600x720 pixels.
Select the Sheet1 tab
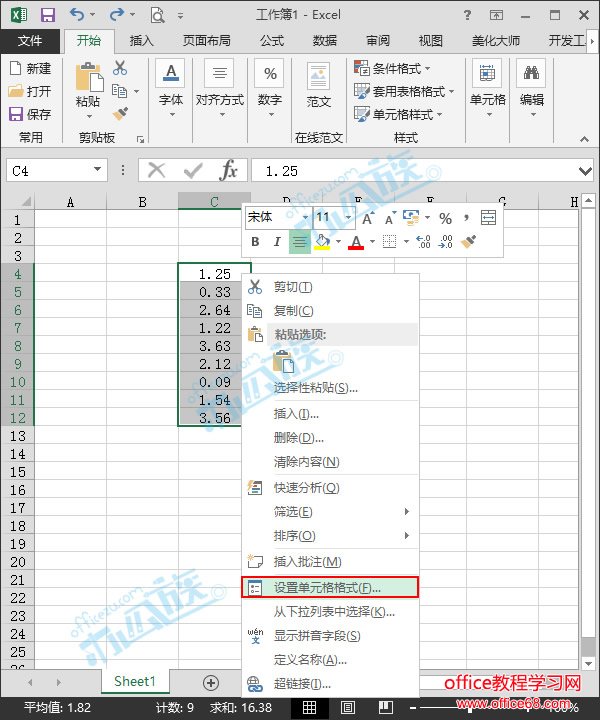coord(135,681)
